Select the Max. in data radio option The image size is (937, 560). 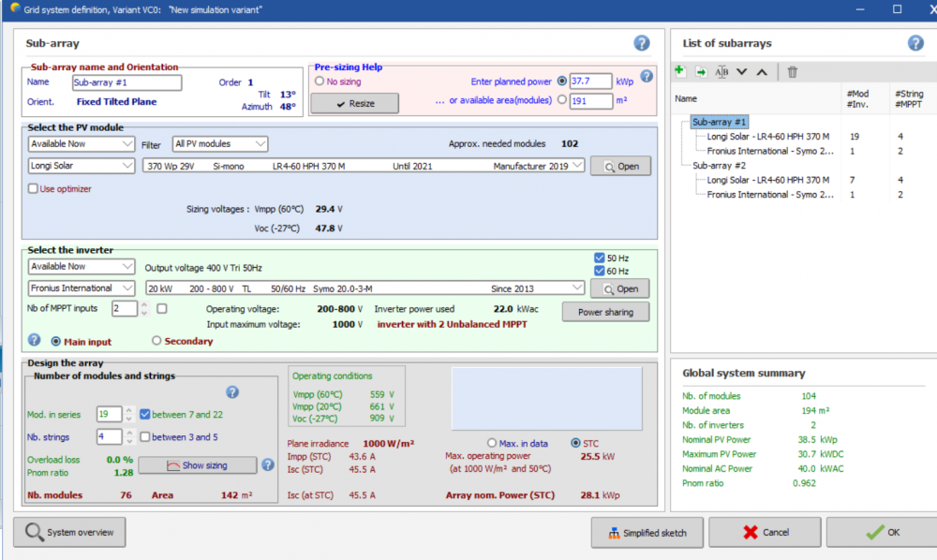tap(493, 443)
